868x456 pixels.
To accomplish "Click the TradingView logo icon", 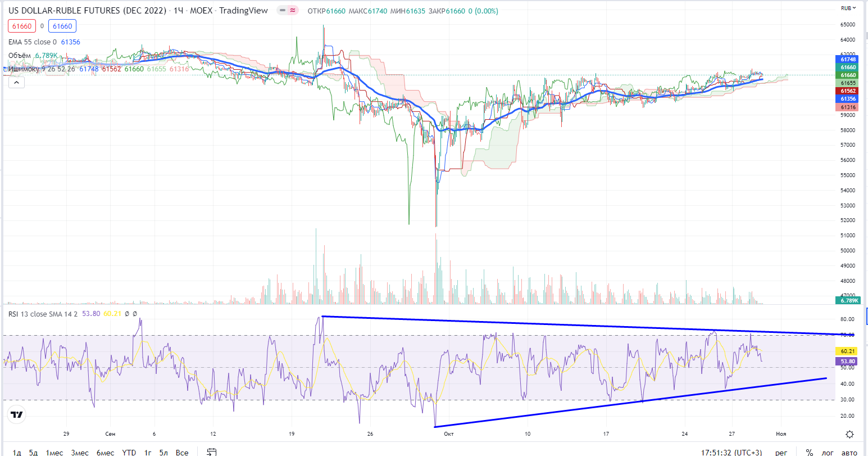I will coord(17,415).
